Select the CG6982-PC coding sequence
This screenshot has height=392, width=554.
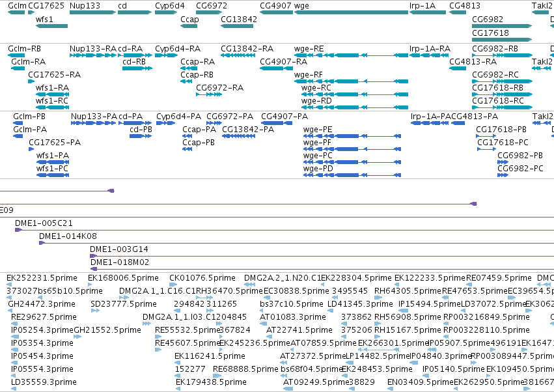click(x=503, y=175)
